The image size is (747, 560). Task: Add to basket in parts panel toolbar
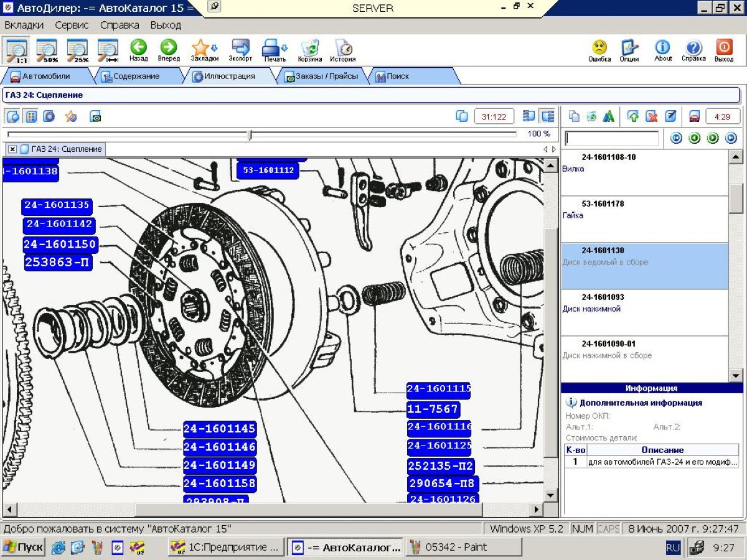point(591,116)
